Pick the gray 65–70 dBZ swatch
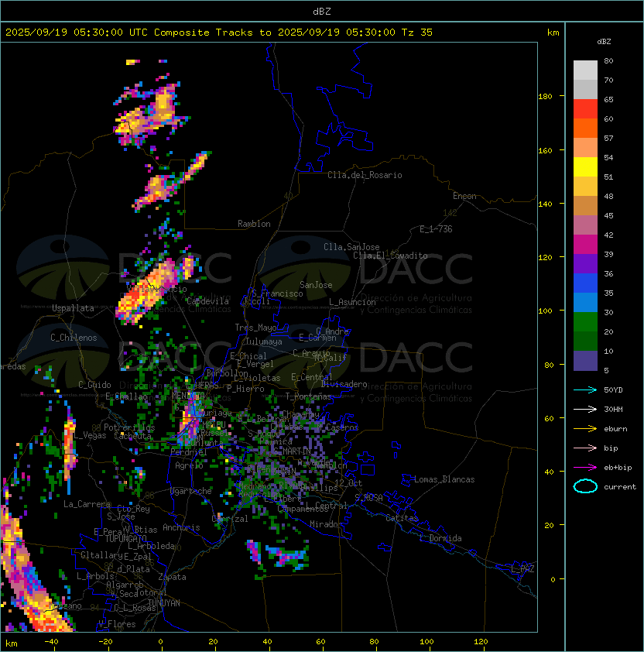Screen dimensions: 644x652 pos(585,89)
